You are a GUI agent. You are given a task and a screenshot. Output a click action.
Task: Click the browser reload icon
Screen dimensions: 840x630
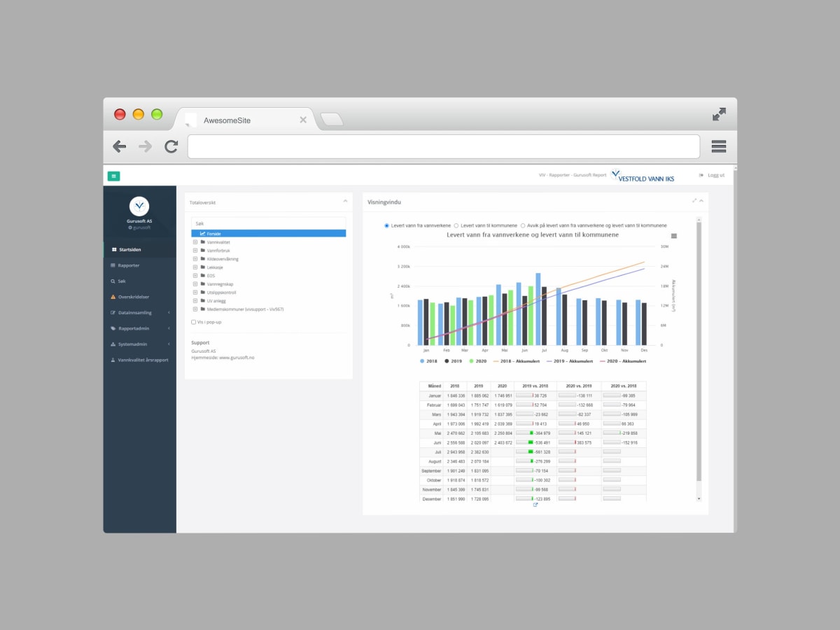(171, 146)
